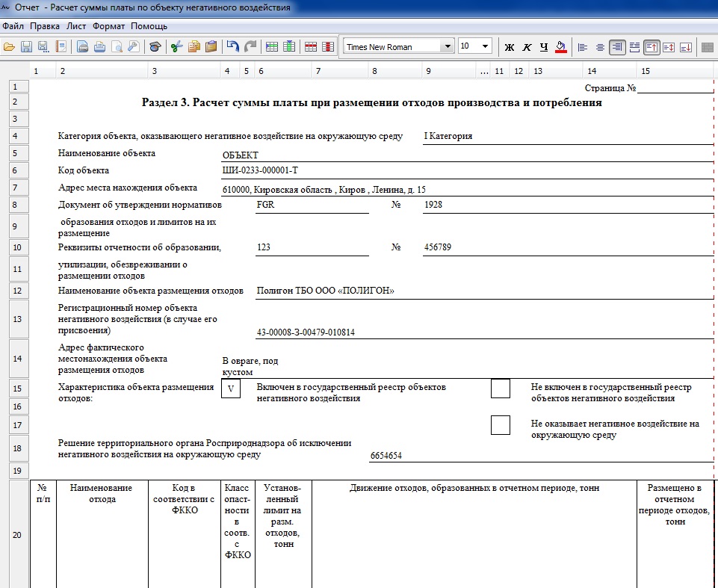Viewport: 718px width, 588px height.
Task: Click the cell containing Полигон ТБО ООО «ПОЛИГОН»
Action: click(x=325, y=291)
